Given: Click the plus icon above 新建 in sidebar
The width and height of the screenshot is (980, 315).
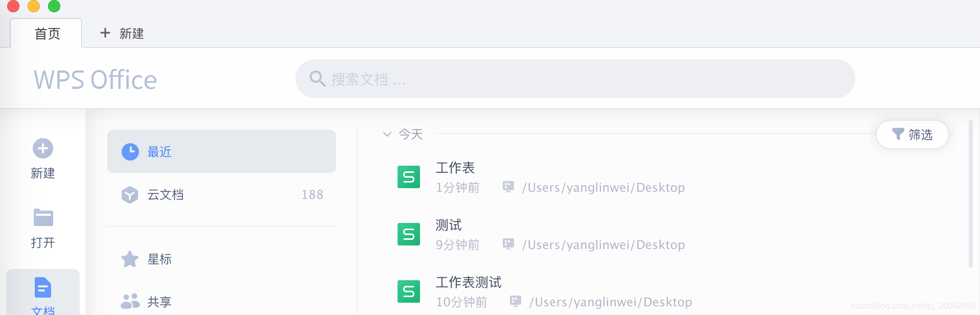Looking at the screenshot, I should coord(43,149).
